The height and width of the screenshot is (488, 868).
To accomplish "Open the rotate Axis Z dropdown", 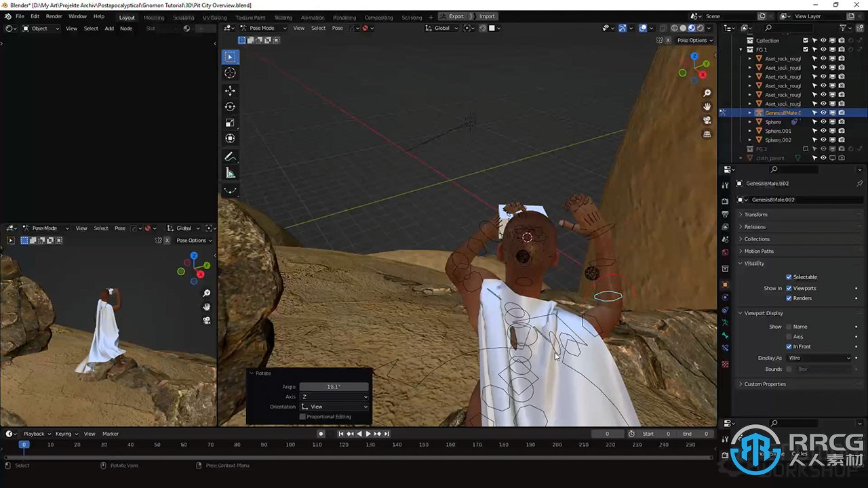I will [334, 396].
